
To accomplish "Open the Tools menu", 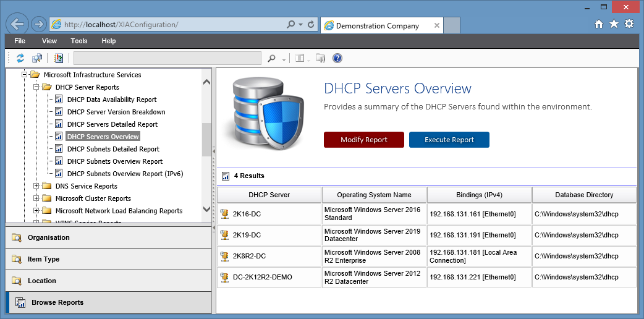I will [x=79, y=41].
